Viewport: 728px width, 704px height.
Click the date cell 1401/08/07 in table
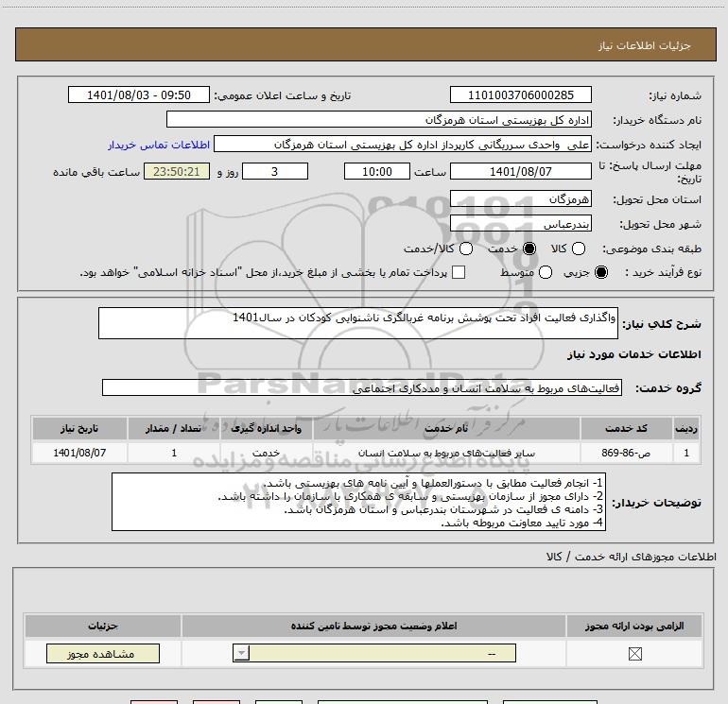[79, 453]
